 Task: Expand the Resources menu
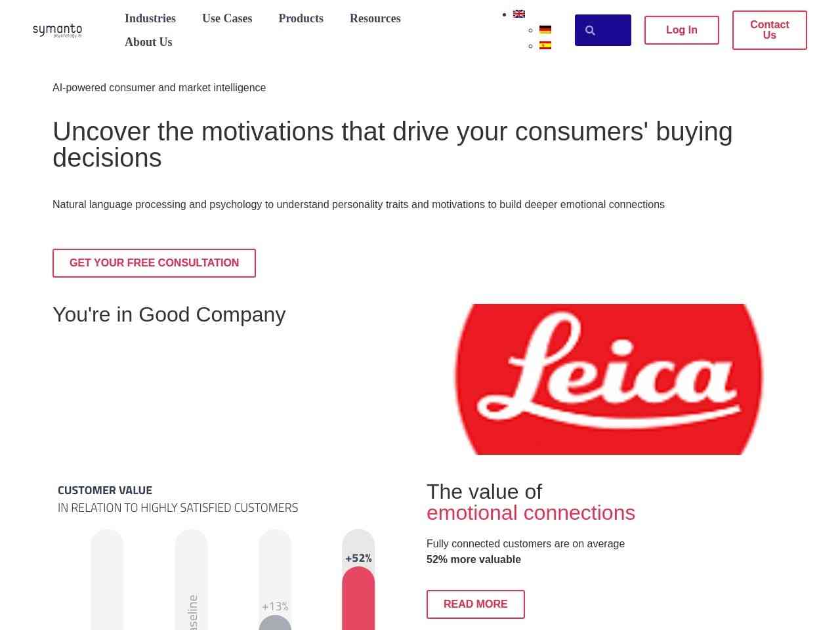tap(375, 18)
